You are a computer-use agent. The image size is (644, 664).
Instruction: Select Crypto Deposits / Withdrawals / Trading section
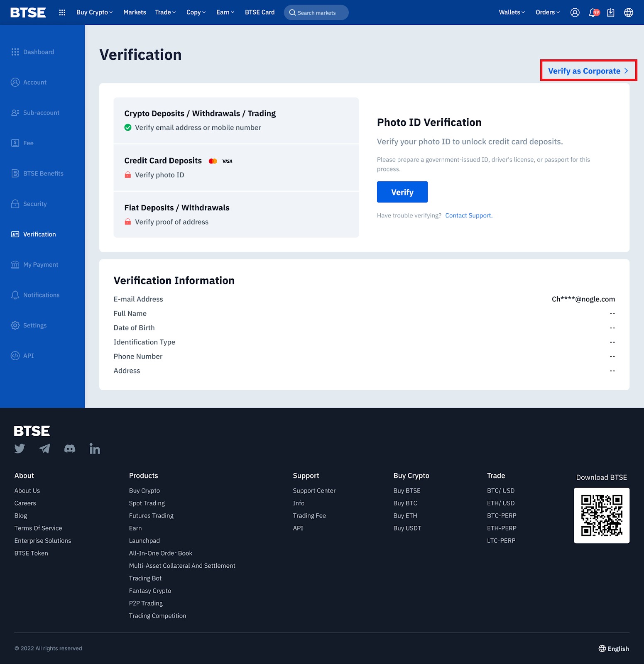236,120
